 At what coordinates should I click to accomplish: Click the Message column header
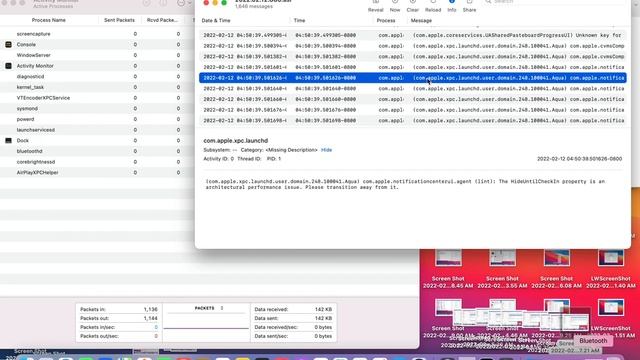point(421,20)
